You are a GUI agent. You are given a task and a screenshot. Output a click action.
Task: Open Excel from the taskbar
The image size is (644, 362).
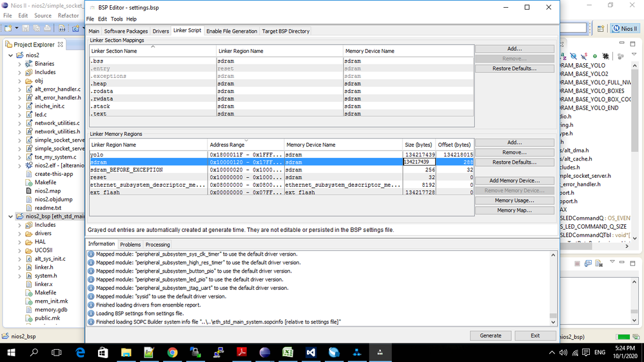[x=288, y=352]
